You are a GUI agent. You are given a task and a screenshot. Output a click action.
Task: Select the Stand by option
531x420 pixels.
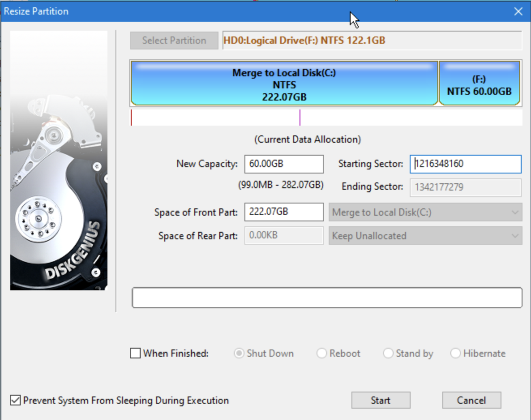tap(388, 354)
